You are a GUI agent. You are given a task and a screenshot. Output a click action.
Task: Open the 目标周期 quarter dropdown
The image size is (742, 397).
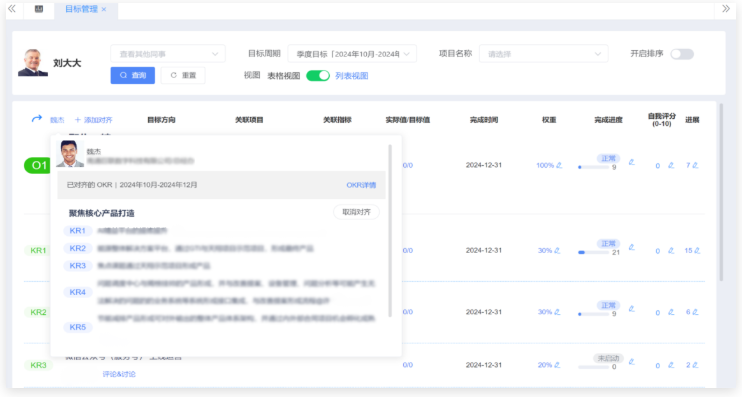pos(352,54)
